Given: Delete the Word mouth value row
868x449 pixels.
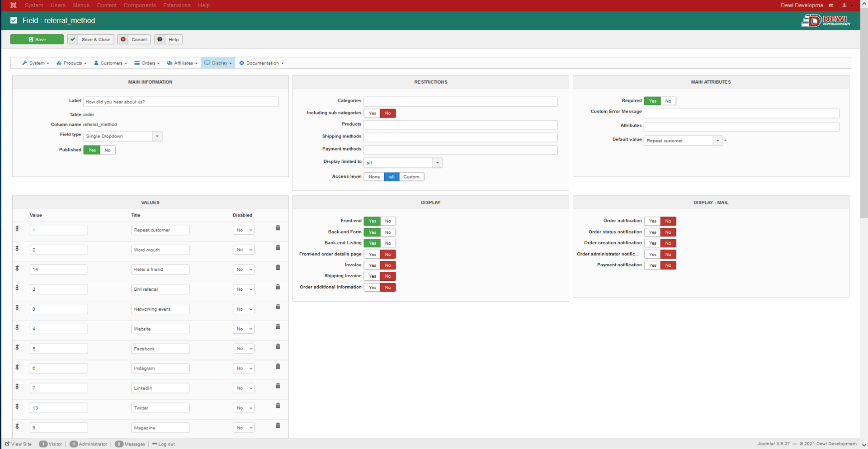Looking at the screenshot, I should tap(278, 248).
